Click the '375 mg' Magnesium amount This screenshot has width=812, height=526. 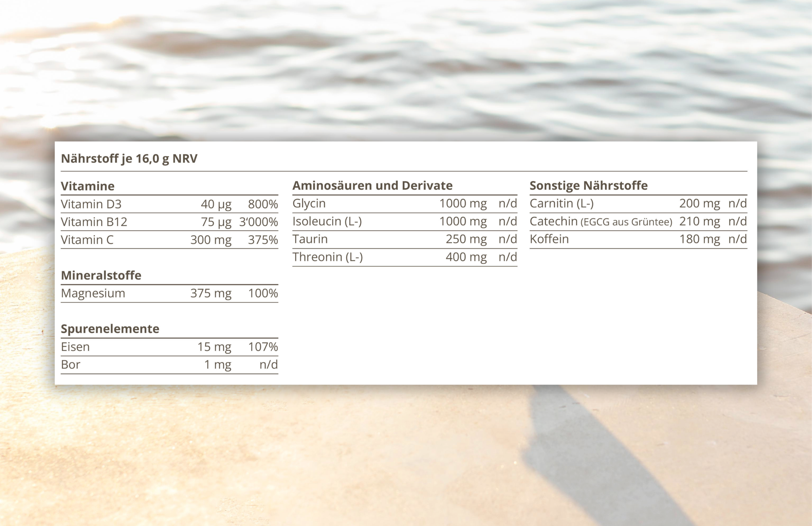pos(211,294)
